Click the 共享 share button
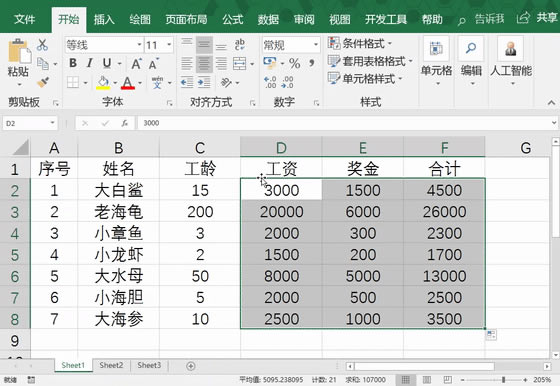The image size is (560, 386). 537,18
